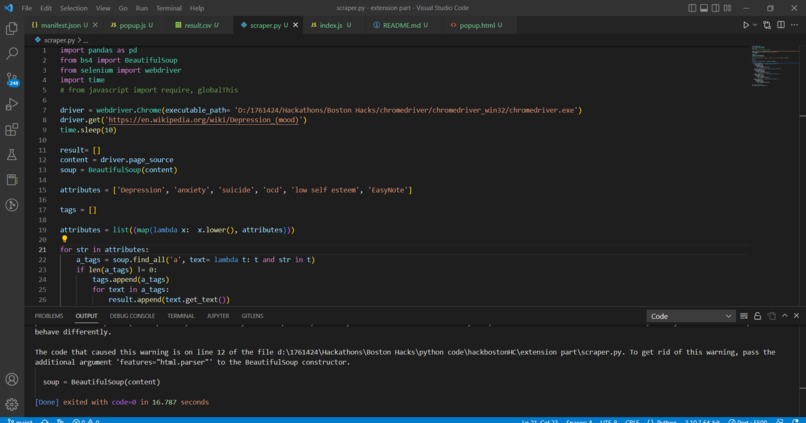
Task: Open the File menu
Action: click(x=26, y=8)
